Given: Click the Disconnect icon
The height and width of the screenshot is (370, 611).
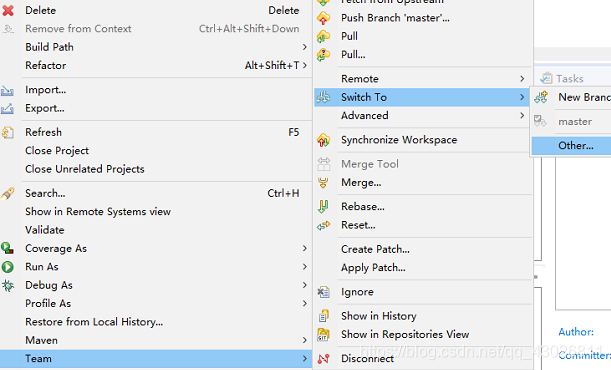Looking at the screenshot, I should point(323,359).
